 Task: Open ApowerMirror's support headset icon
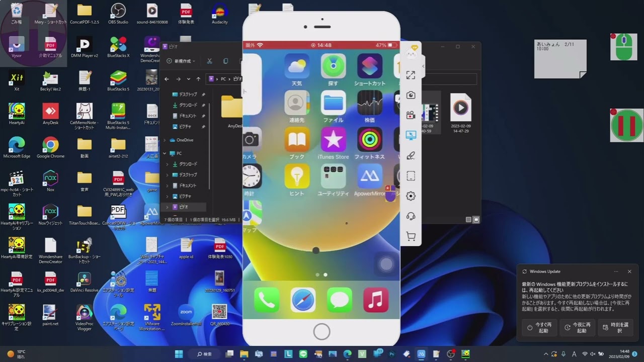tap(411, 216)
